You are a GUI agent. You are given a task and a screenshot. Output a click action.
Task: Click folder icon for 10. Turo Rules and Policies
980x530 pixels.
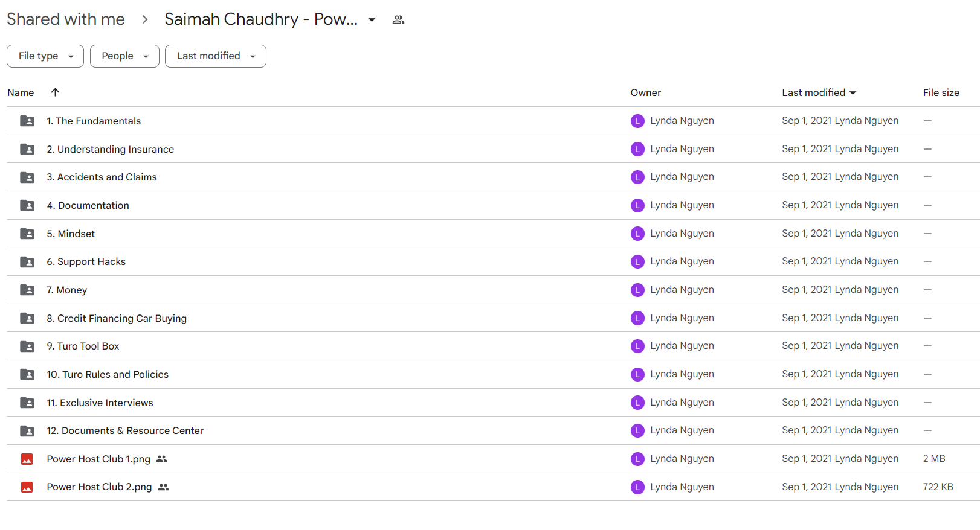[27, 374]
